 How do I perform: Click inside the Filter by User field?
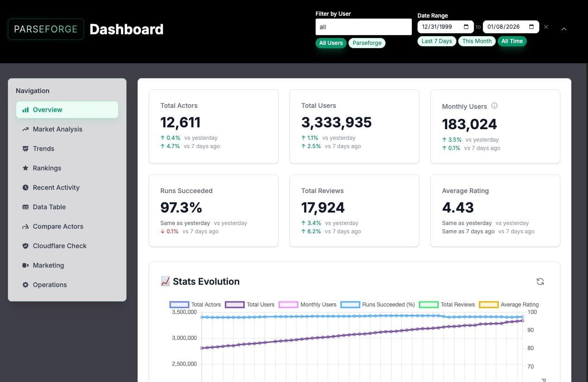click(x=363, y=27)
